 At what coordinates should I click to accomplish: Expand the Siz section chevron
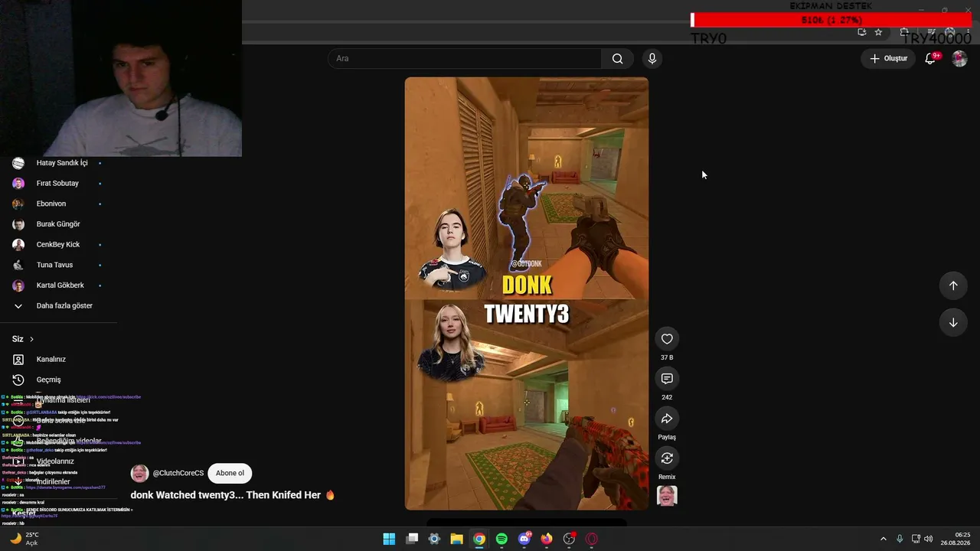coord(31,339)
